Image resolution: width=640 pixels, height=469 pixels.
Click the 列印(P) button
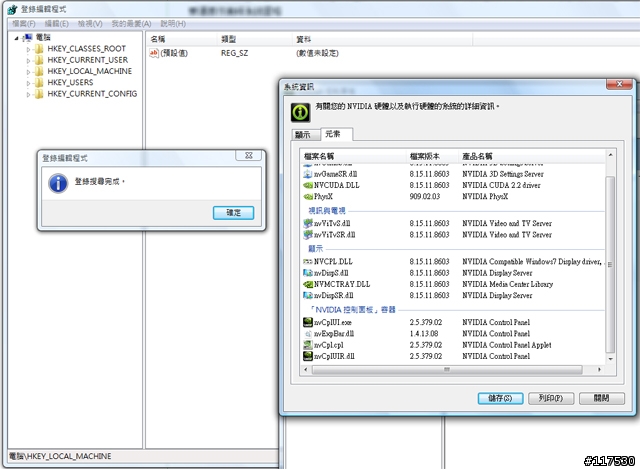[551, 398]
